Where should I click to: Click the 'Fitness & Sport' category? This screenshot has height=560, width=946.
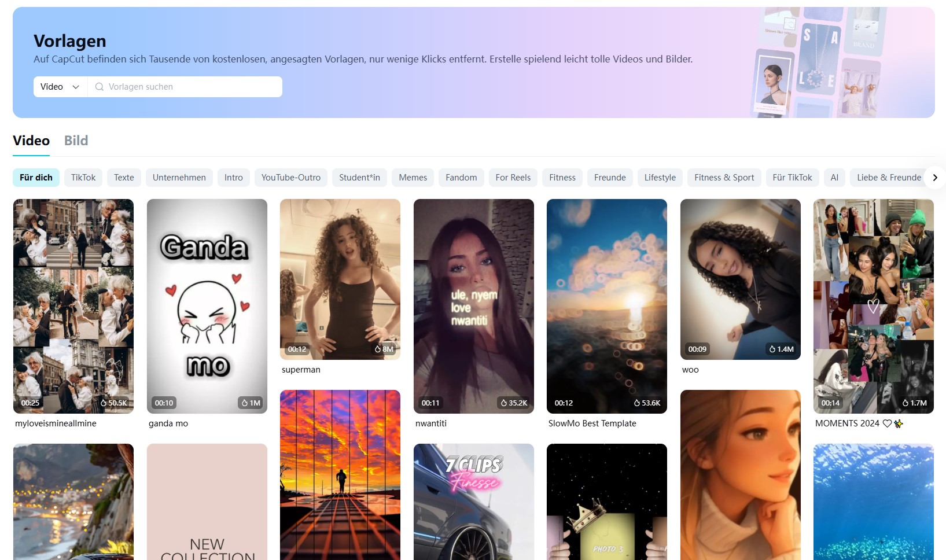pyautogui.click(x=724, y=178)
